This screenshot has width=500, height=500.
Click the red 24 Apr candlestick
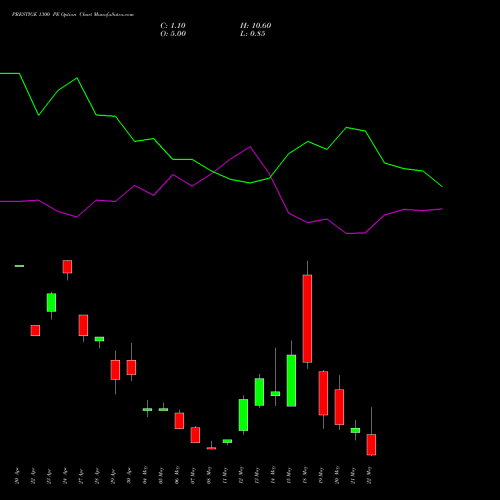[x=67, y=267]
